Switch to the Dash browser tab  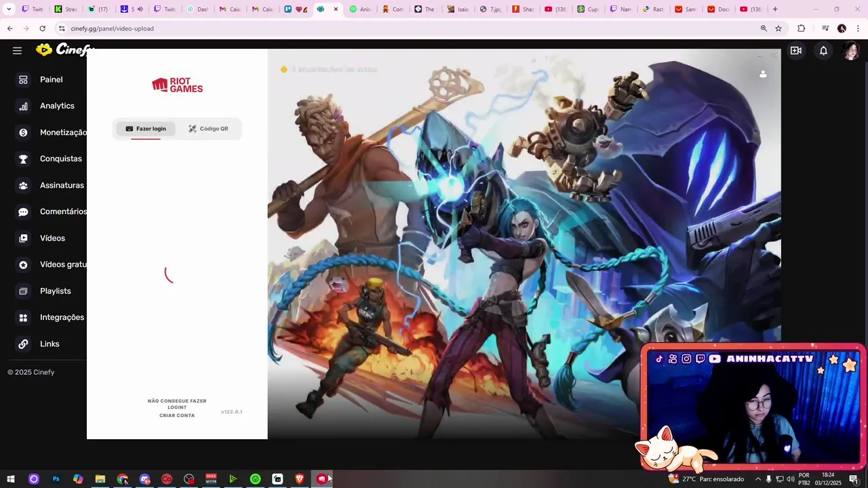point(198,9)
